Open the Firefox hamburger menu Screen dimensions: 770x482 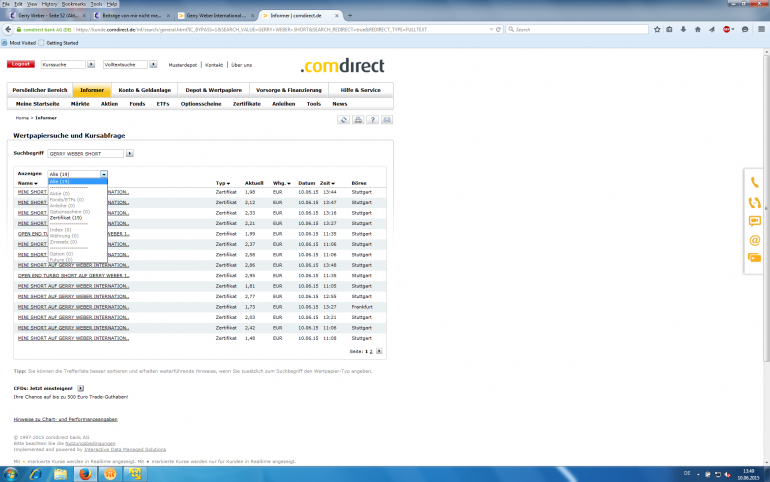[761, 29]
